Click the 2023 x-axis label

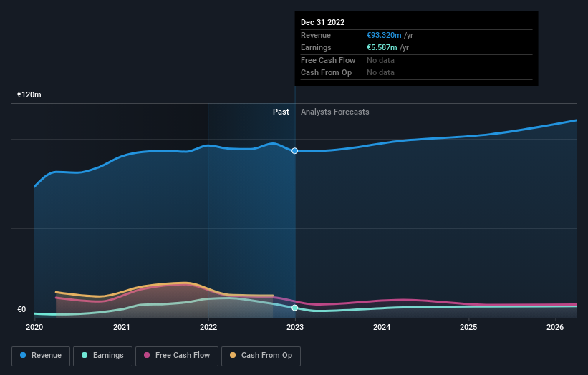click(295, 327)
